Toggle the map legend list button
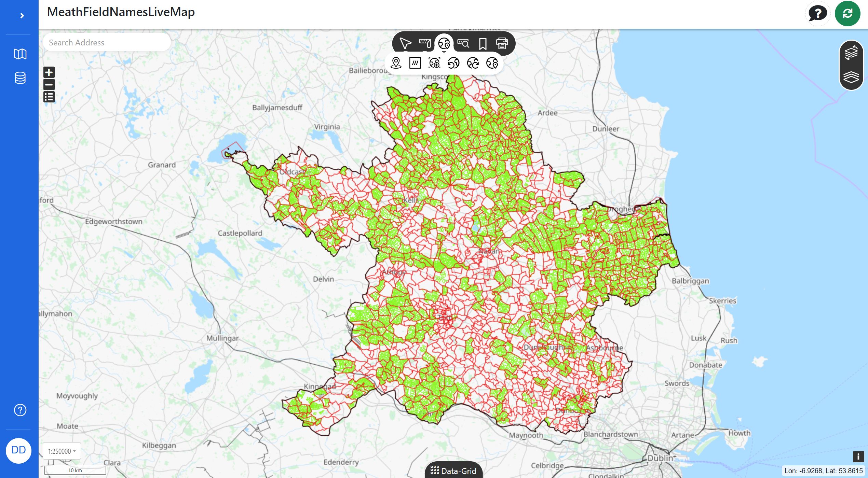The image size is (868, 478). [x=49, y=97]
